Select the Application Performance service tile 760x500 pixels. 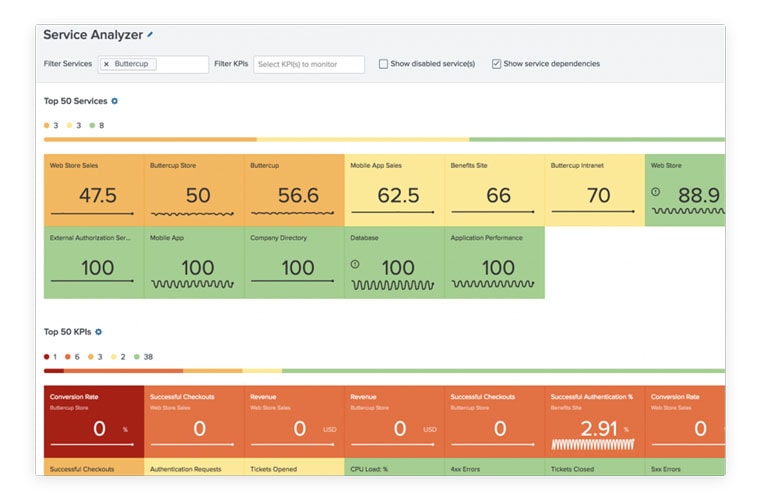pyautogui.click(x=494, y=262)
